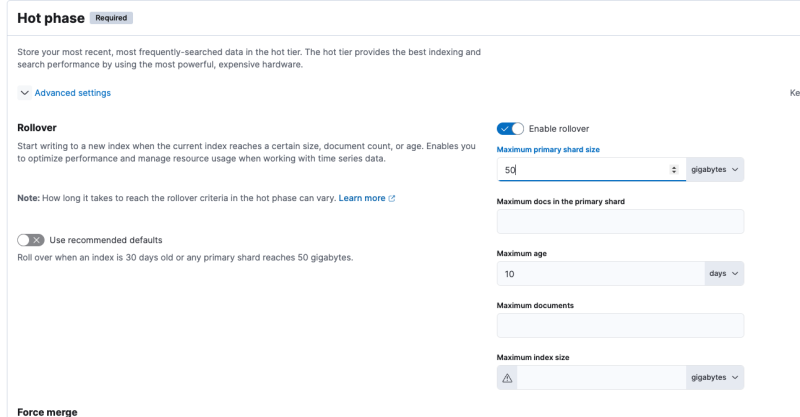Open the Maximum index size gigabytes dropdown
This screenshot has width=800, height=417.
click(x=715, y=378)
